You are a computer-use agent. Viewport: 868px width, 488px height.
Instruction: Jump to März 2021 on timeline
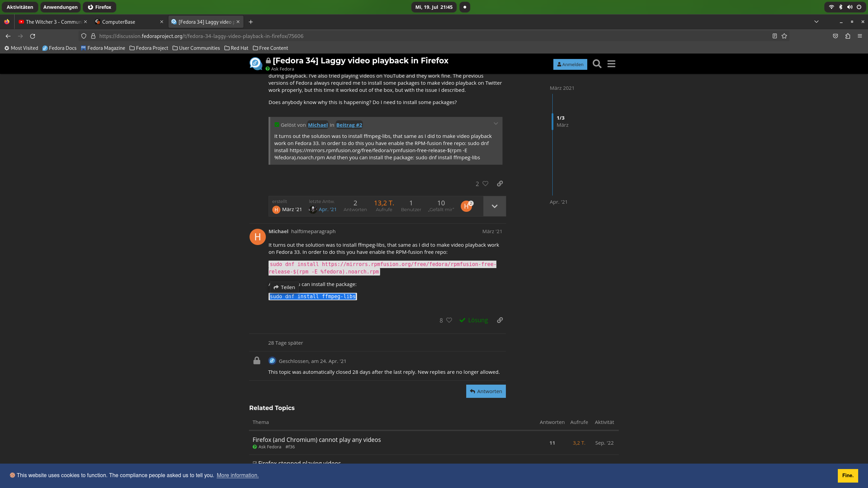tap(562, 88)
